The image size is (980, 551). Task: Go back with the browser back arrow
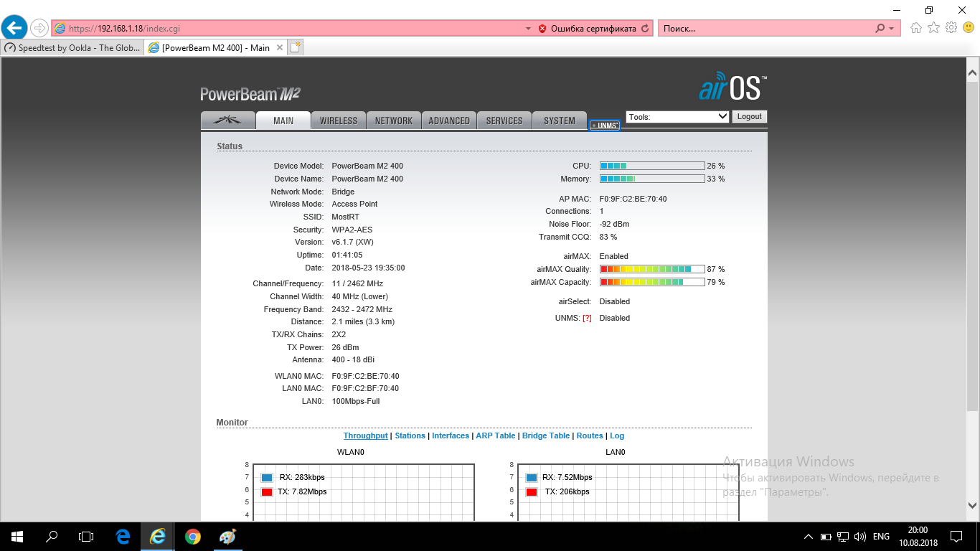[x=14, y=28]
